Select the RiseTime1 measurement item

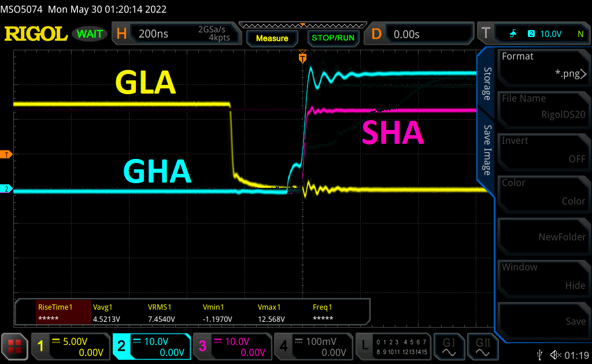(64, 313)
